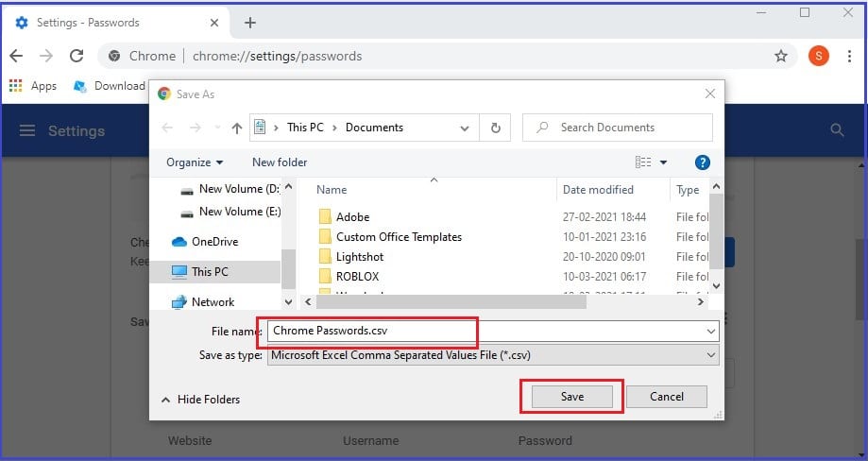Open the orange S profile avatar
Image resolution: width=868 pixels, height=461 pixels.
click(x=819, y=56)
